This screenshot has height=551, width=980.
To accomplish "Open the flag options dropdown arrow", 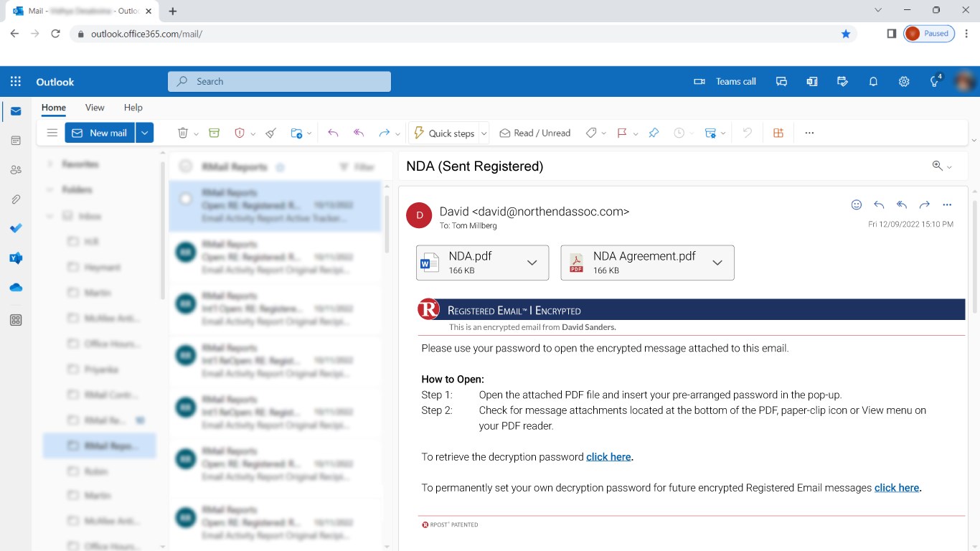I will [x=635, y=133].
